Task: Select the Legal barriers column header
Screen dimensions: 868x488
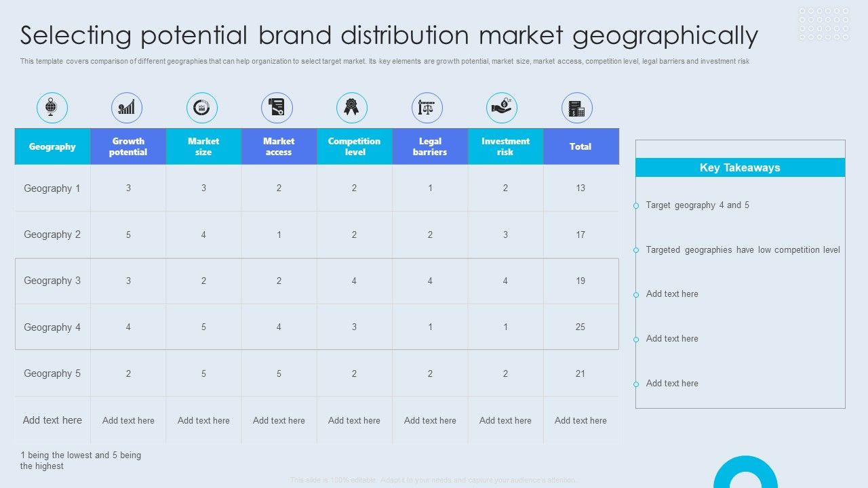Action: pos(430,146)
